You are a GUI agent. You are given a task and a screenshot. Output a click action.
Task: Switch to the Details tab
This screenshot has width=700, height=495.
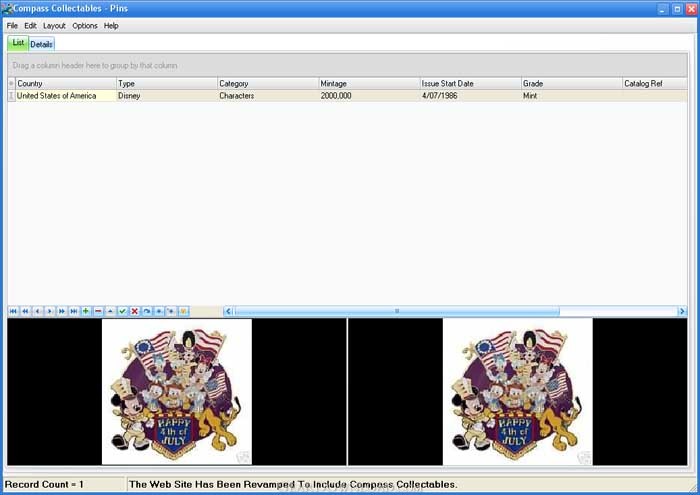(42, 44)
